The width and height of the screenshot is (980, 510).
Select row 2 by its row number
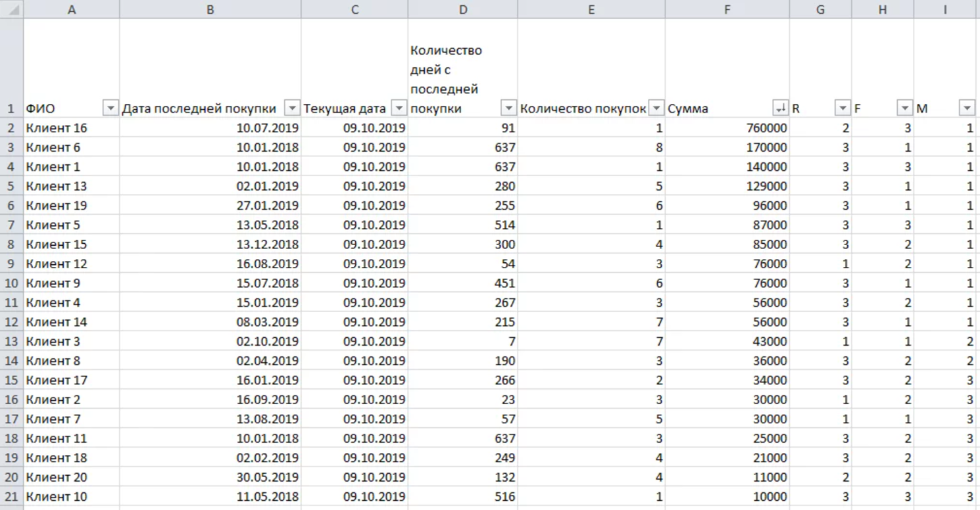pyautogui.click(x=11, y=128)
